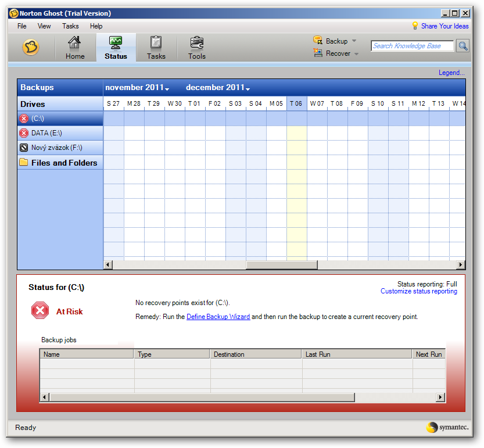The width and height of the screenshot is (484, 448).
Task: Sort by the Last Run column header
Action: pos(357,354)
